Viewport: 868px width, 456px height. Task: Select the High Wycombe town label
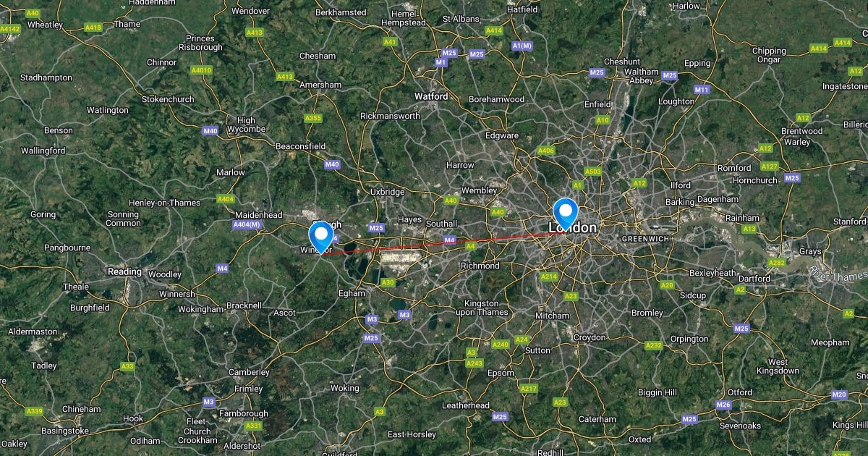tap(246, 125)
